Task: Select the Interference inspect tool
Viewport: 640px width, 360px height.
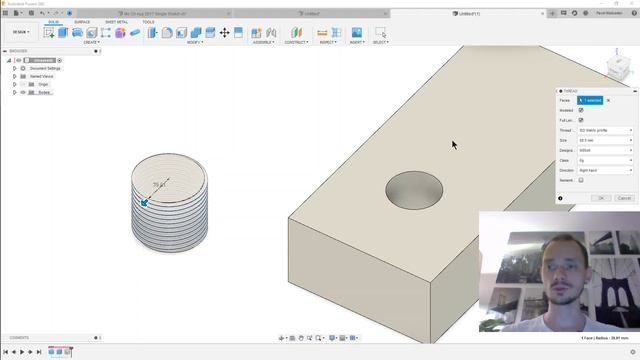Action: [x=336, y=33]
